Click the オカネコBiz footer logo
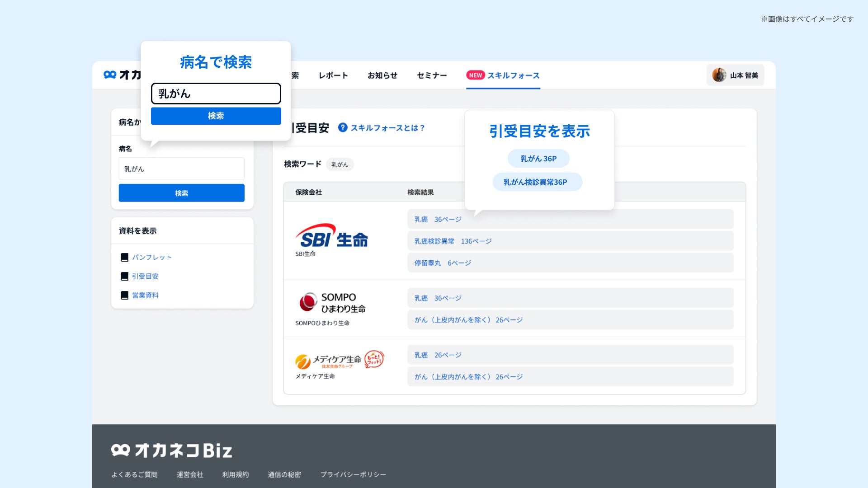The image size is (868, 488). pos(172,450)
